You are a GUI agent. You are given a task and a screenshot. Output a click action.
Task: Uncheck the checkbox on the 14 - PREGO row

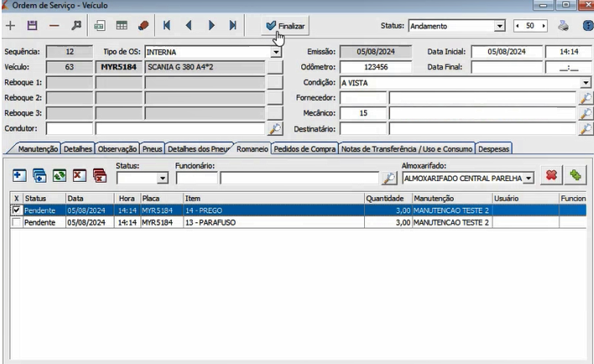pos(16,211)
